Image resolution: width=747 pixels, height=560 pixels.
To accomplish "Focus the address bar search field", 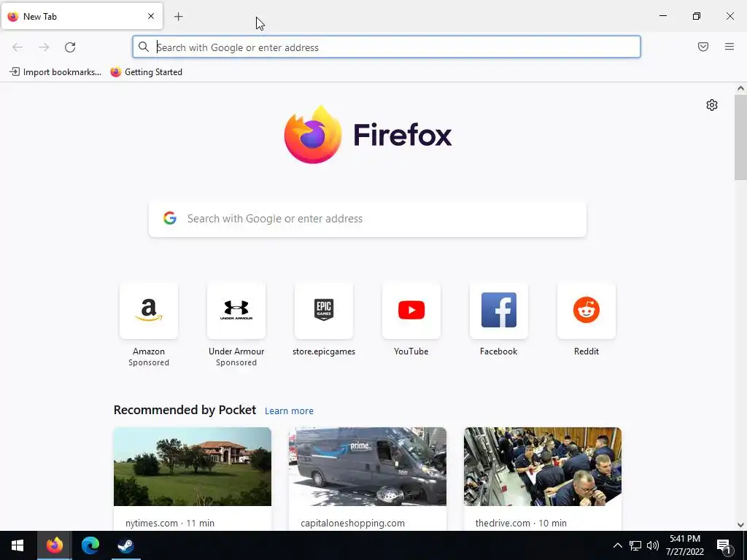I will 387,47.
